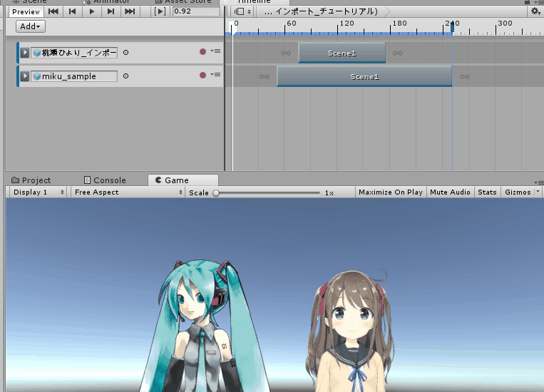This screenshot has height=392, width=544.
Task: Toggle Mute Audio
Action: tap(450, 192)
